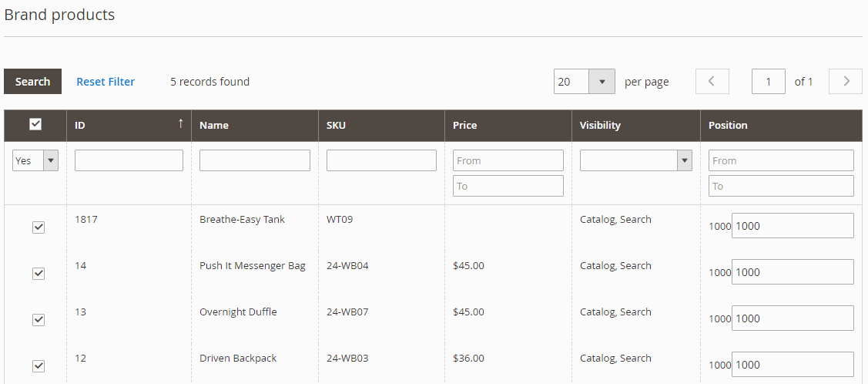Toggle the Driven Backpack row checkbox
This screenshot has height=384, width=868.
39,365
